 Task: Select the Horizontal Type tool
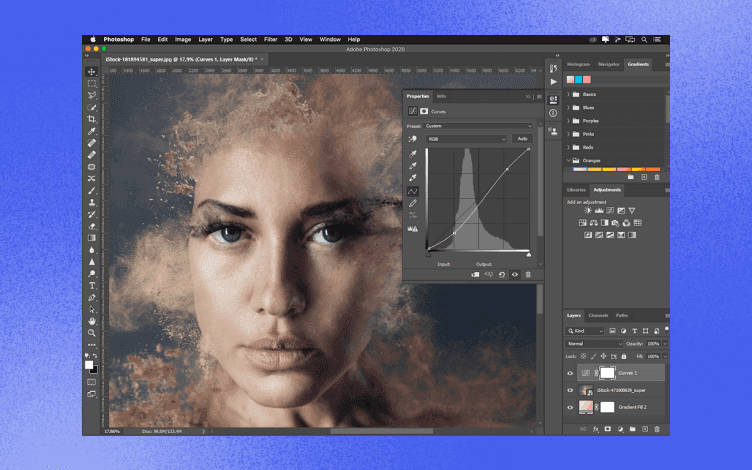coord(92,285)
